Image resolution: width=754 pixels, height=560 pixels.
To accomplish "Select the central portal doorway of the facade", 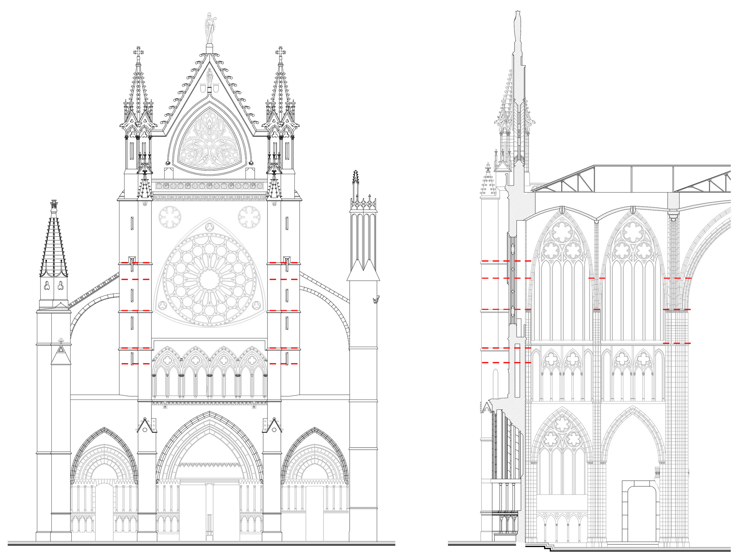I will 210,510.
